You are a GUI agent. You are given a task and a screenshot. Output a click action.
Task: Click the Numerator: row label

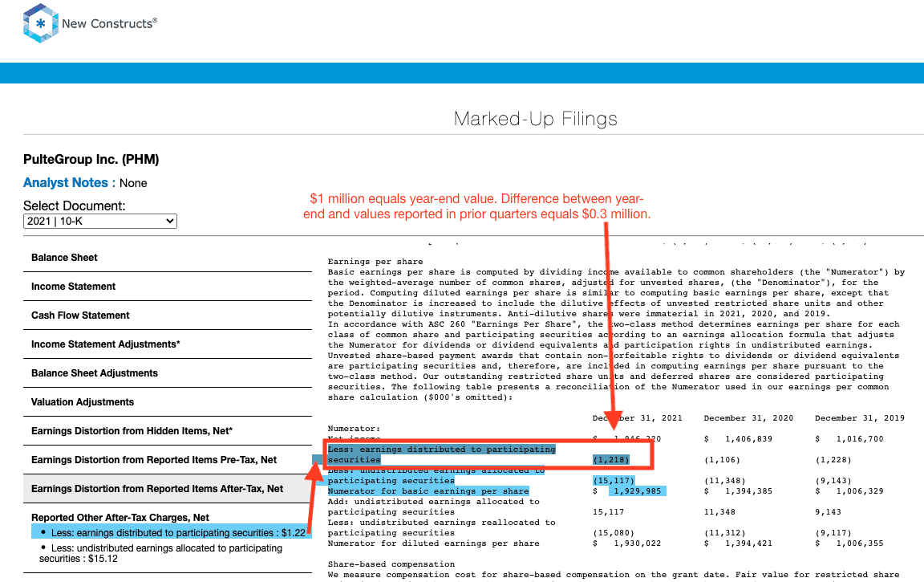[355, 429]
